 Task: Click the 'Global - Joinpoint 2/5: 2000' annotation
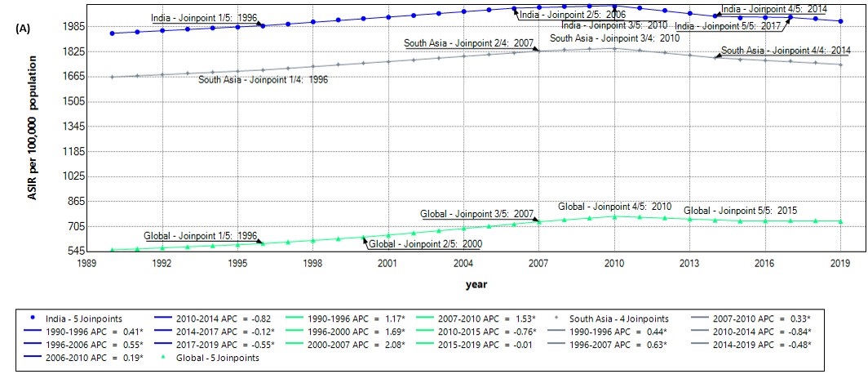click(426, 243)
